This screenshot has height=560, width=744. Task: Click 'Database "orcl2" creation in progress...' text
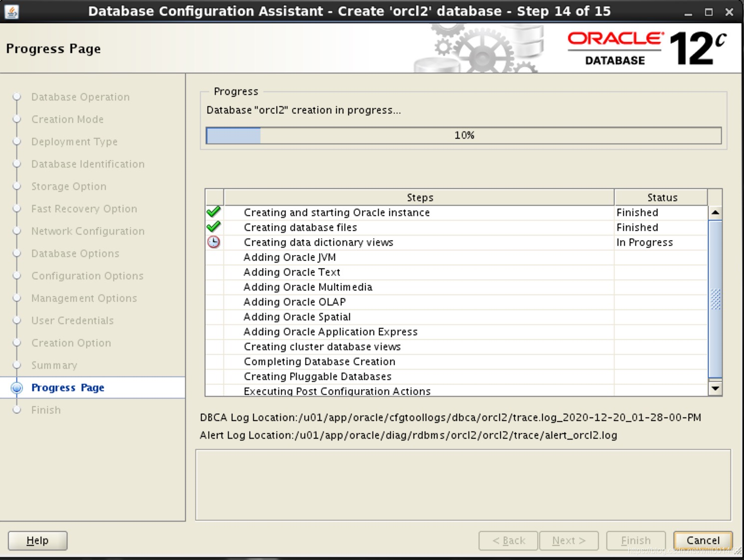click(304, 110)
